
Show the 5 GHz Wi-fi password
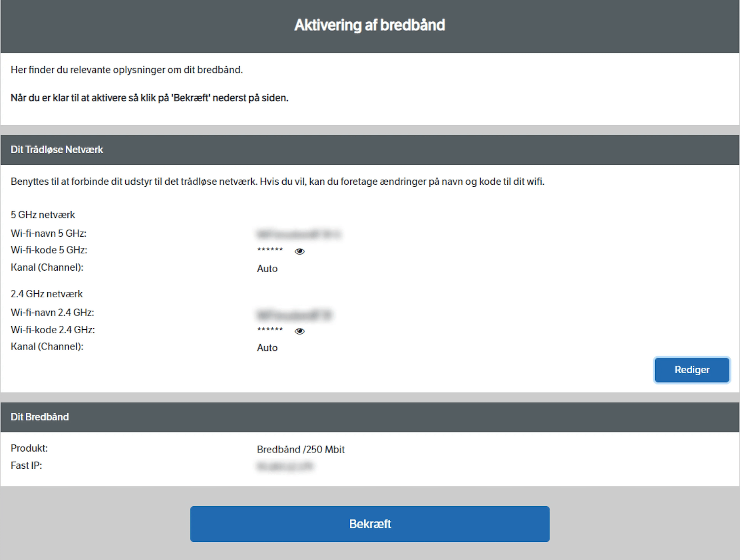[x=299, y=251]
